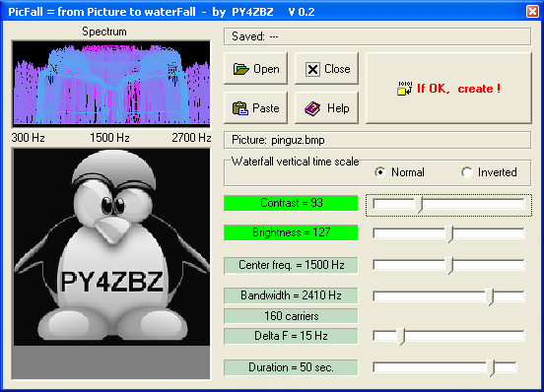Click the clipboard icon on Paste button
This screenshot has height=392, width=544.
(240, 108)
